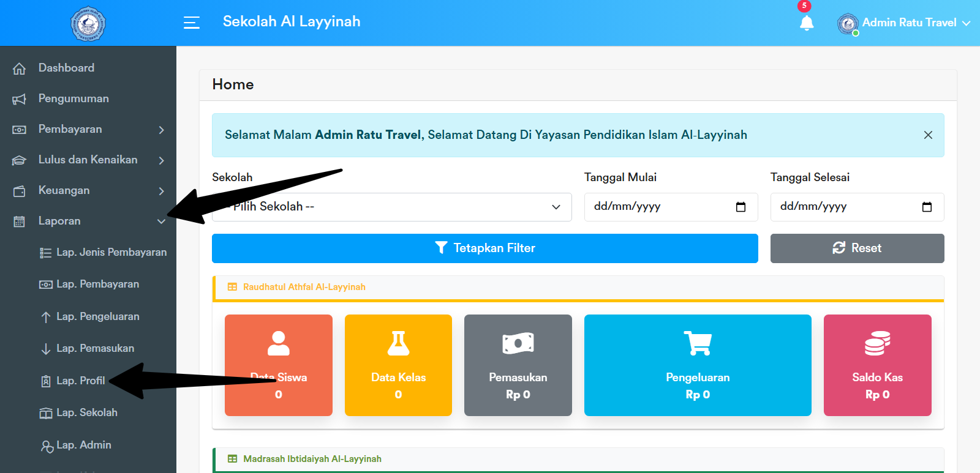Click the Saldo Kas Rp 0 card

click(878, 365)
